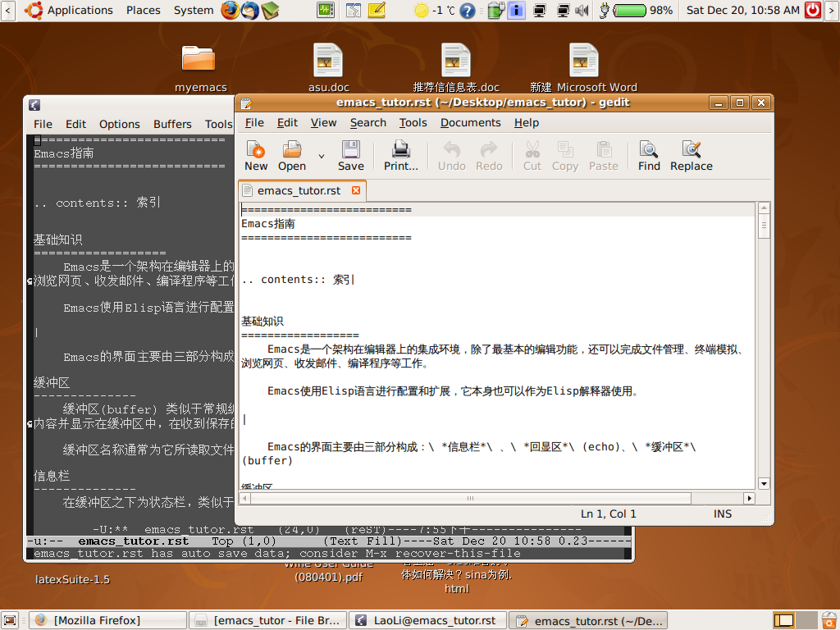Viewport: 840px width, 630px height.
Task: Open gedit Help menu
Action: click(526, 123)
